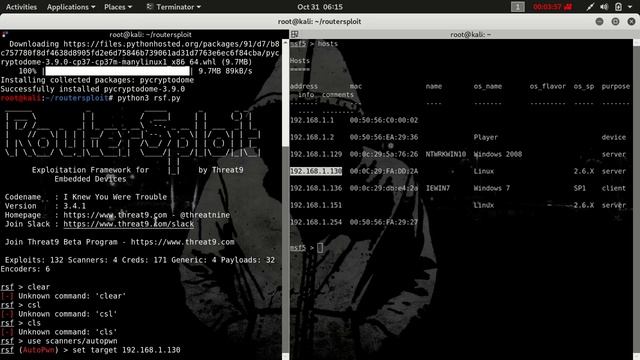Image resolution: width=640 pixels, height=360 pixels.
Task: Click the mac column header
Action: click(x=356, y=87)
